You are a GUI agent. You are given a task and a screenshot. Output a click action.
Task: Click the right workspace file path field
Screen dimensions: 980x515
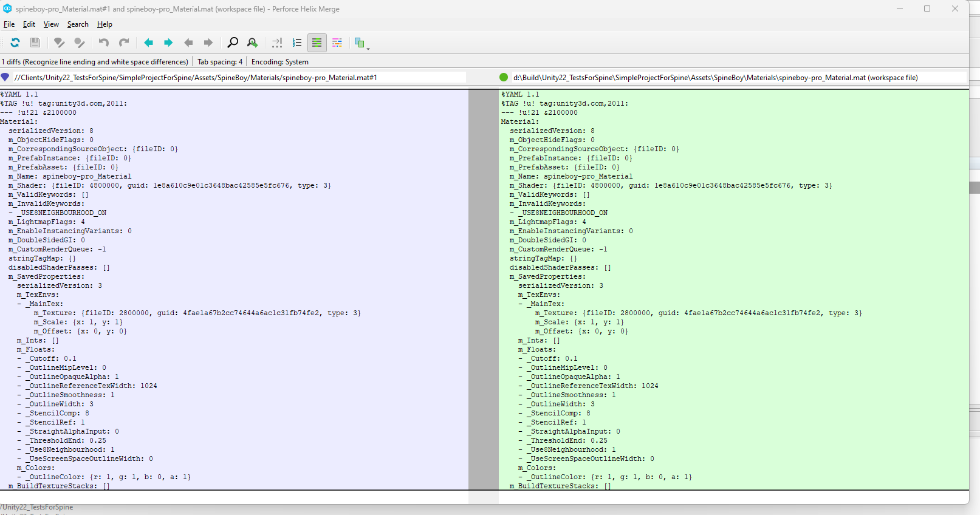point(739,77)
